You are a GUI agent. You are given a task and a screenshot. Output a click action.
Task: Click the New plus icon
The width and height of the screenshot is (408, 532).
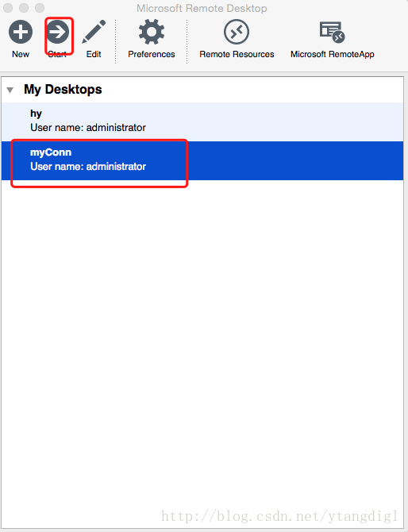[21, 32]
